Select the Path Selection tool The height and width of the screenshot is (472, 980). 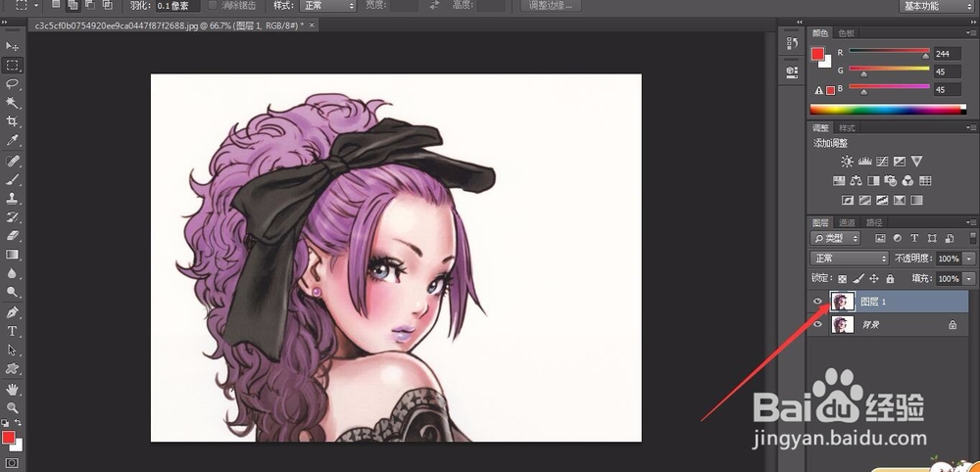point(12,350)
